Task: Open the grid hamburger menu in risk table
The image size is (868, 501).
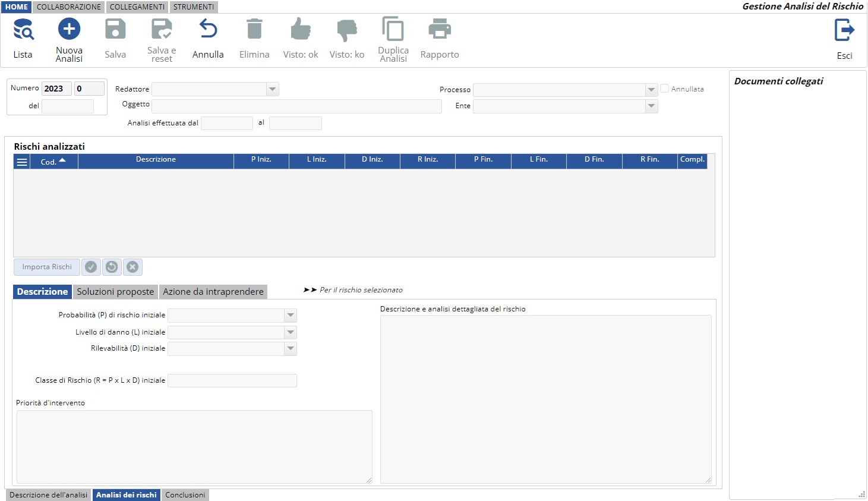Action: point(22,162)
